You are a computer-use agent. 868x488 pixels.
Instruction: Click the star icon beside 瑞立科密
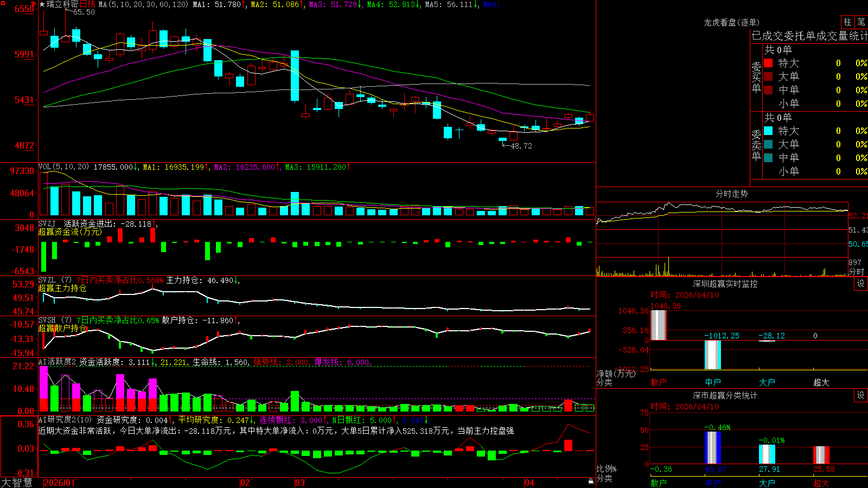42,4
